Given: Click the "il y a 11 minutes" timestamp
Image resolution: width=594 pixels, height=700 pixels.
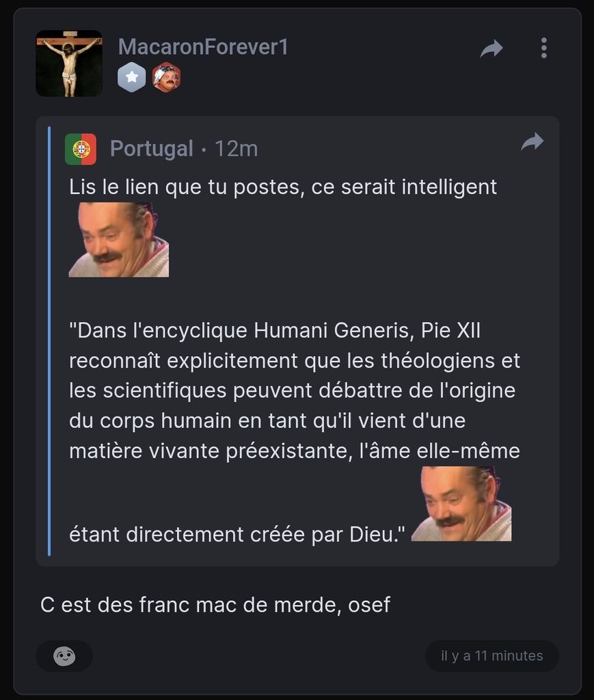Looking at the screenshot, I should (491, 656).
